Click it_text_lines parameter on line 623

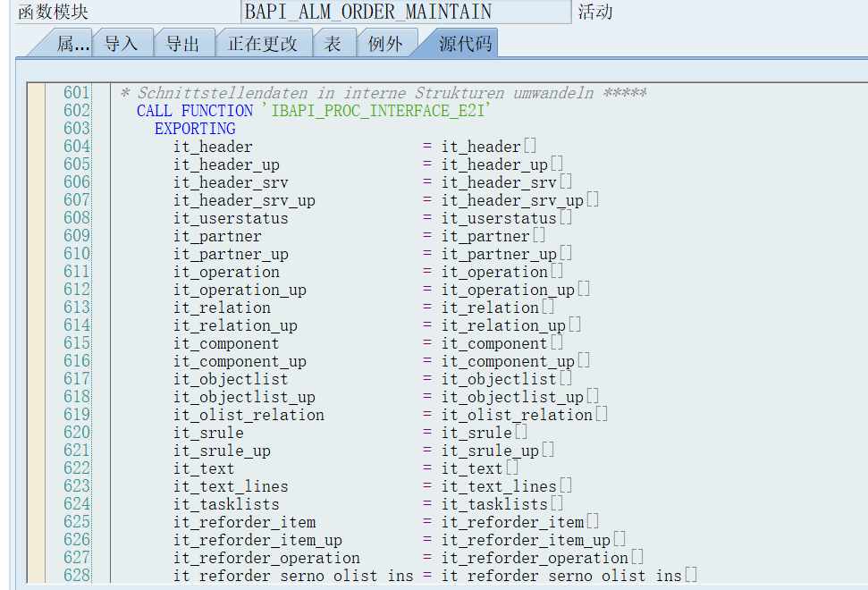[x=231, y=486]
